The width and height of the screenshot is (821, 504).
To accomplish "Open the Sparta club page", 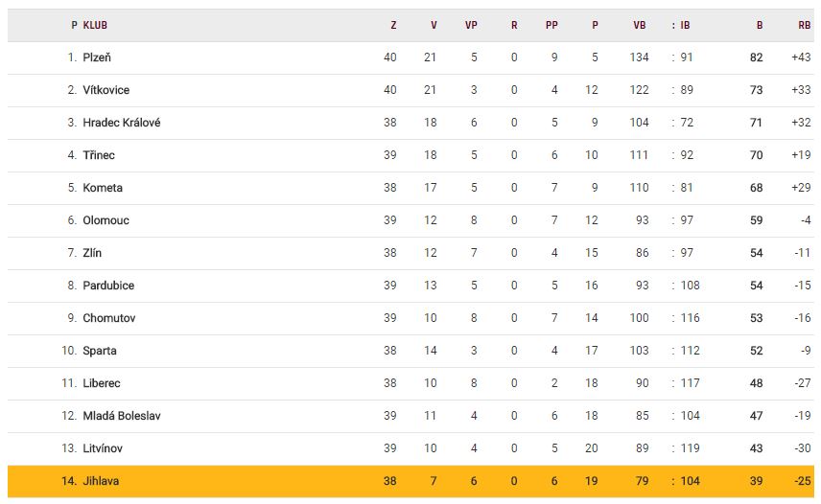I will [x=100, y=351].
